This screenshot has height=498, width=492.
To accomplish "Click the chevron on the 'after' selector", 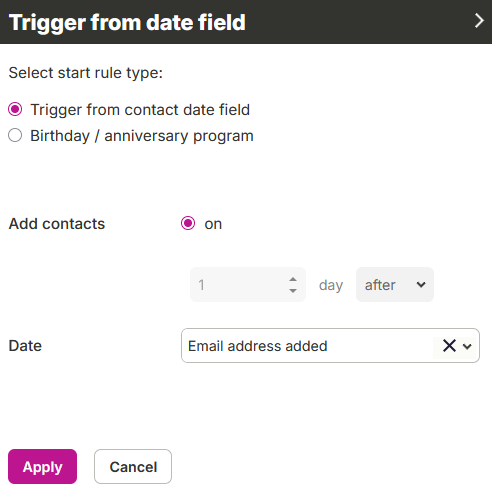I will (x=421, y=285).
